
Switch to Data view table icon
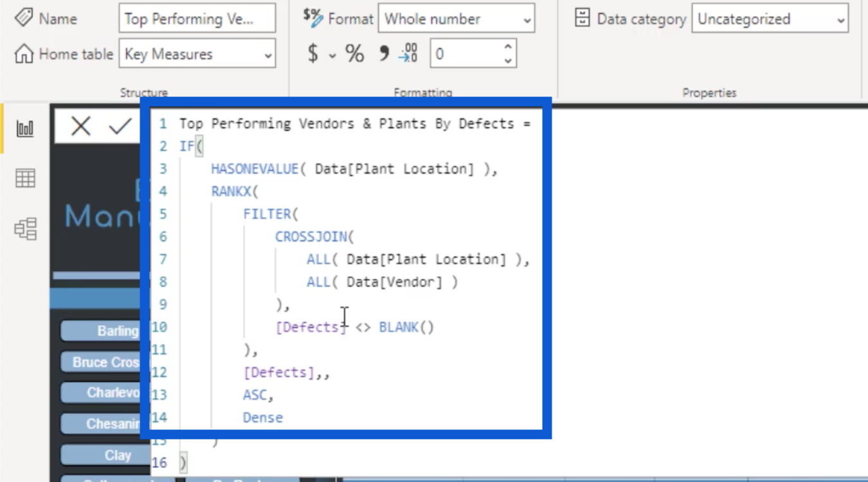coord(25,178)
